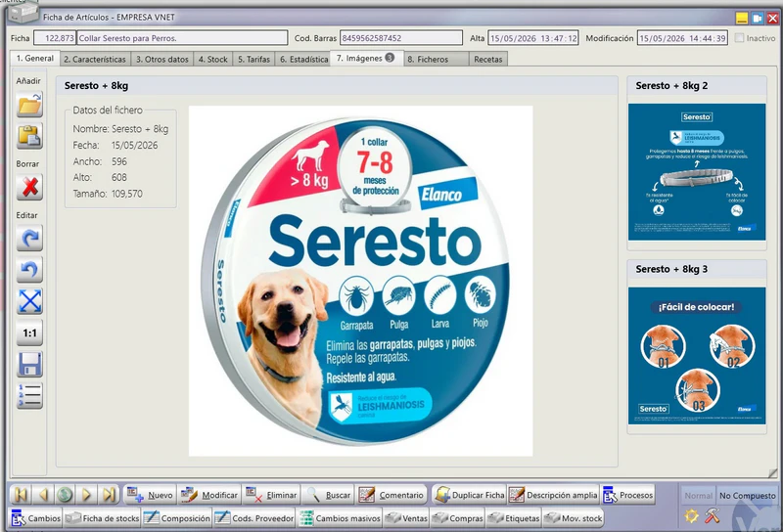Select the Seresto + 8kg 2 thumbnail
783x532 pixels.
pos(697,172)
